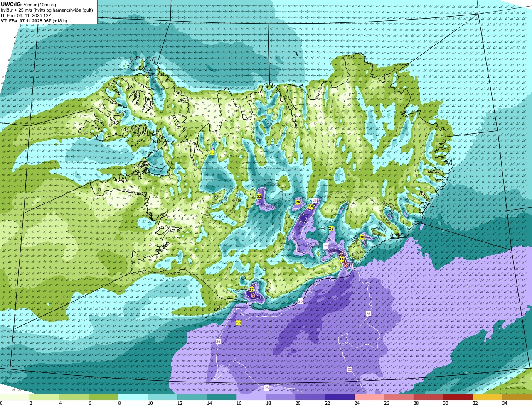Click the pale yellow 0–2 legend swatch
This screenshot has height=406, width=532.
pyautogui.click(x=15, y=397)
